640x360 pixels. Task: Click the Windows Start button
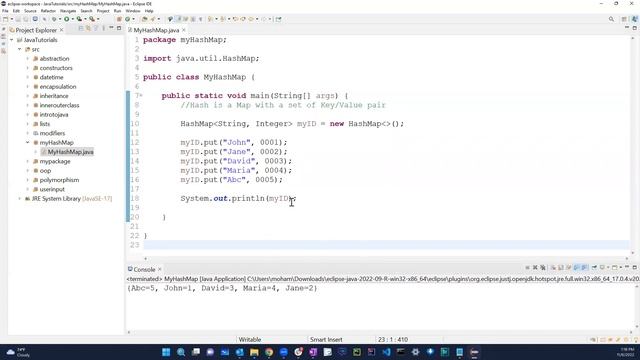166,352
